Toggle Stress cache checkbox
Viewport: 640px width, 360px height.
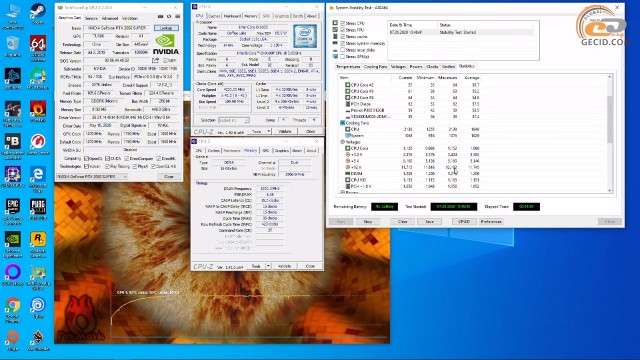tap(342, 37)
